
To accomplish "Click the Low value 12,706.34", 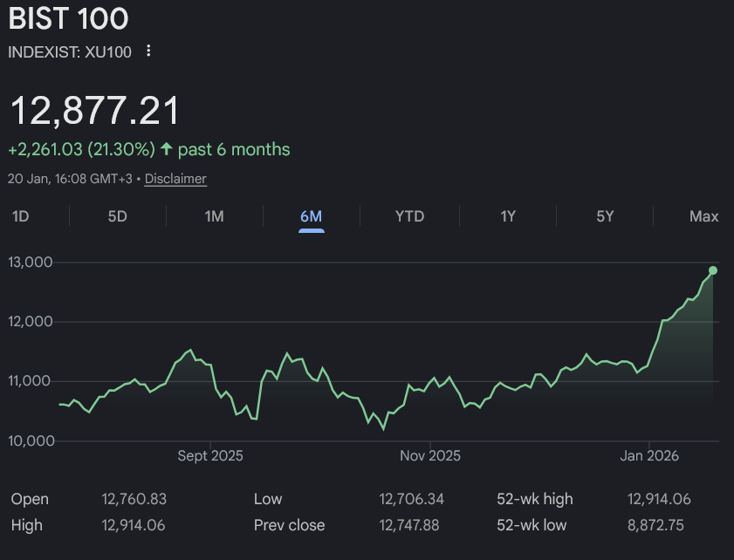I will 411,499.
